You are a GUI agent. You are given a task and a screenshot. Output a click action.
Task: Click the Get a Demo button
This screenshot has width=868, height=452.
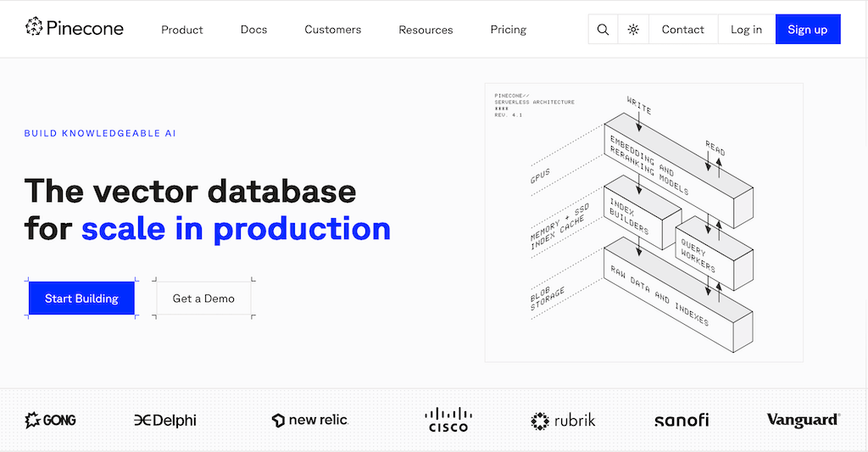click(x=203, y=299)
